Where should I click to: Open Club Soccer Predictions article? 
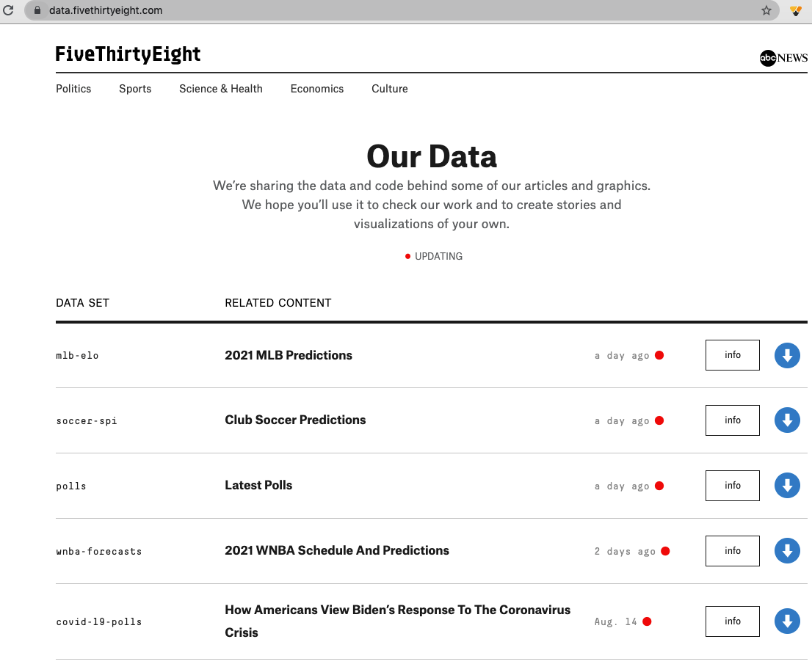click(x=295, y=420)
